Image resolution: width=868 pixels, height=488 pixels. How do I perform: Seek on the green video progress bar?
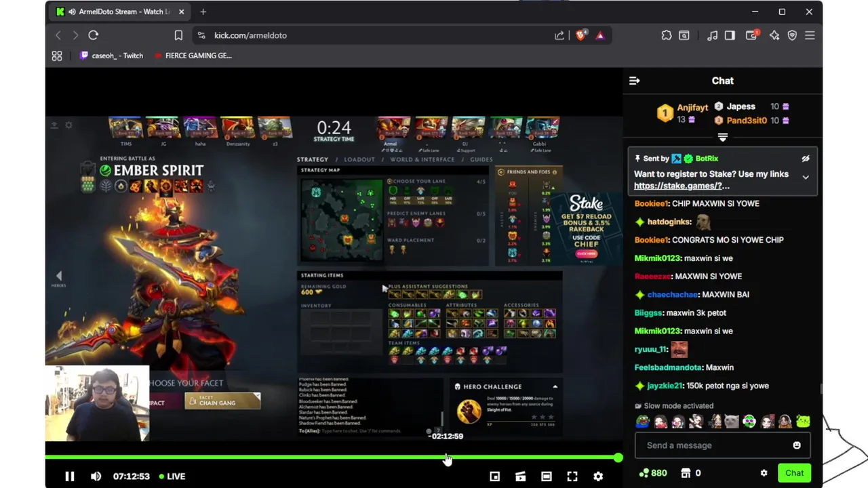(332, 458)
